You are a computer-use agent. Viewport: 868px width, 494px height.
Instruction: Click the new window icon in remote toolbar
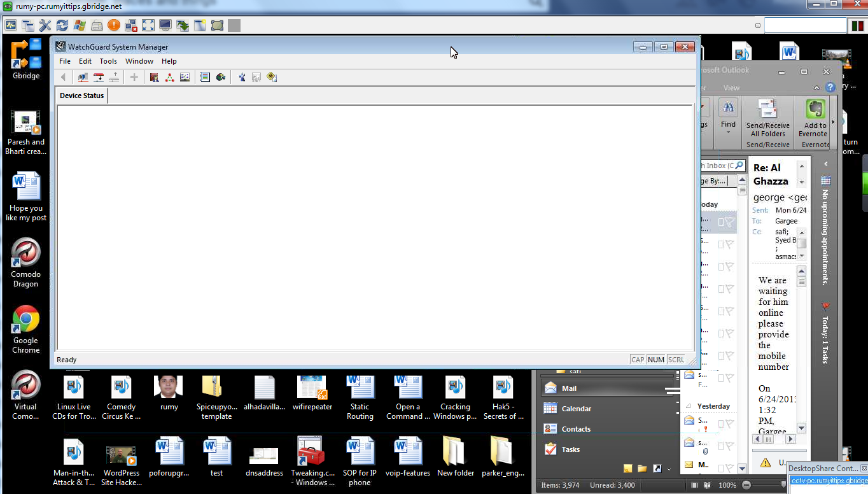[200, 25]
